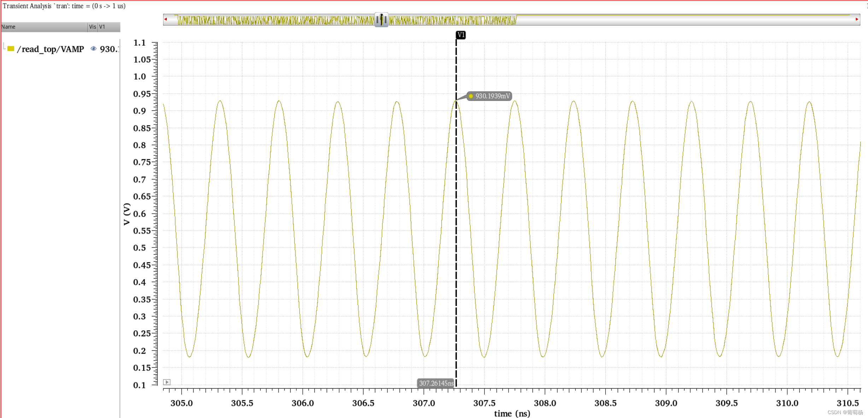Click flat waveform portion of overview bar
This screenshot has height=418, width=868.
point(671,16)
